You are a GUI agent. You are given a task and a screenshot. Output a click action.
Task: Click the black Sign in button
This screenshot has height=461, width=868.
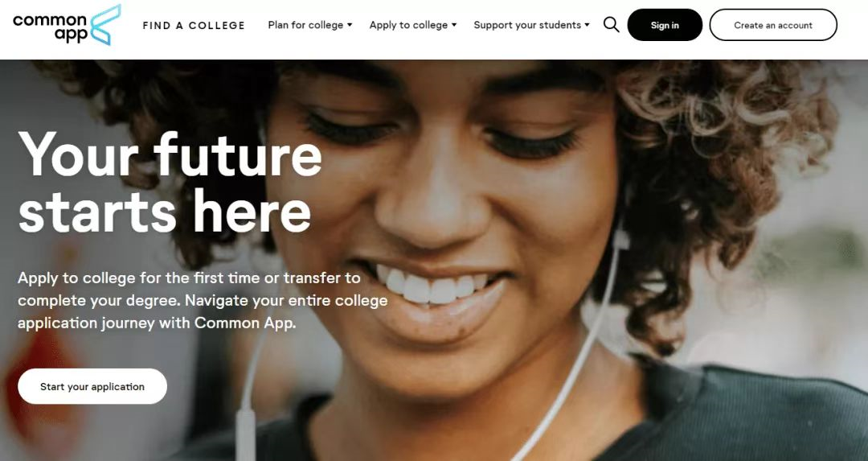[665, 25]
